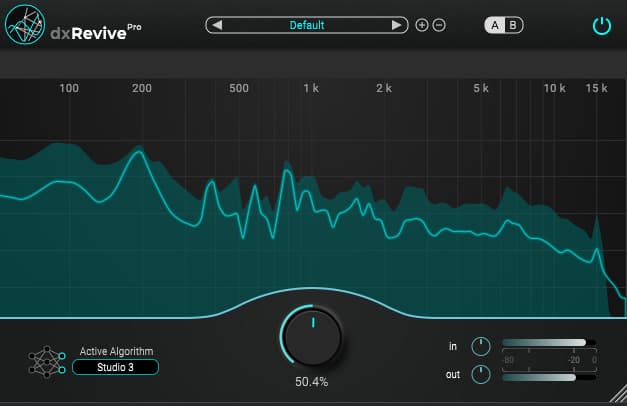Click the main amount knob
The image size is (627, 406).
coord(312,336)
